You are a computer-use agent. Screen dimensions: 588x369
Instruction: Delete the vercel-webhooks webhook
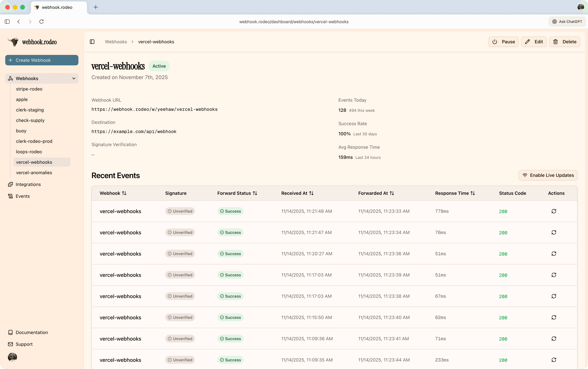565,42
